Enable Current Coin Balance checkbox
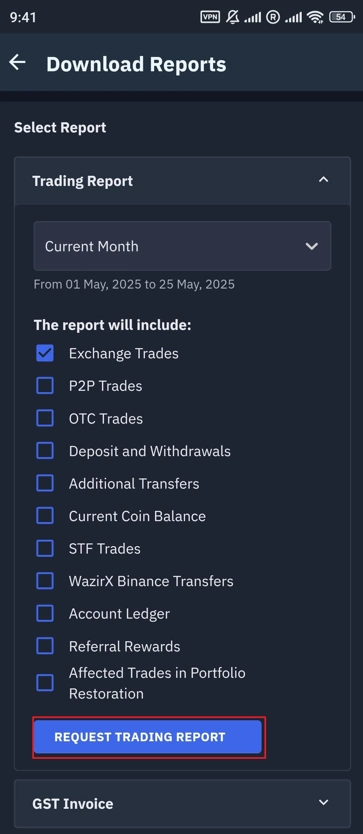The image size is (363, 834). pyautogui.click(x=45, y=516)
